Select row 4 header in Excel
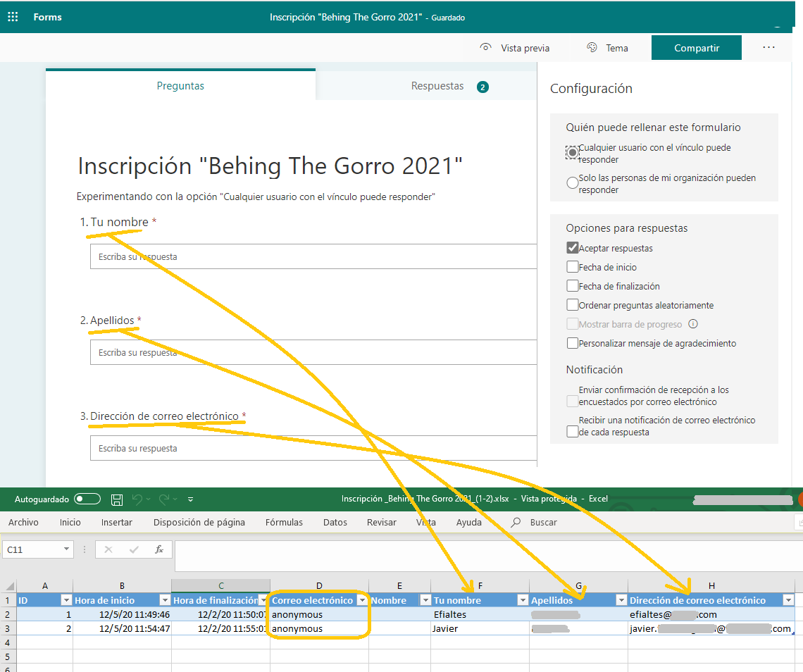Screen dimensions: 803x672 coord(7,642)
